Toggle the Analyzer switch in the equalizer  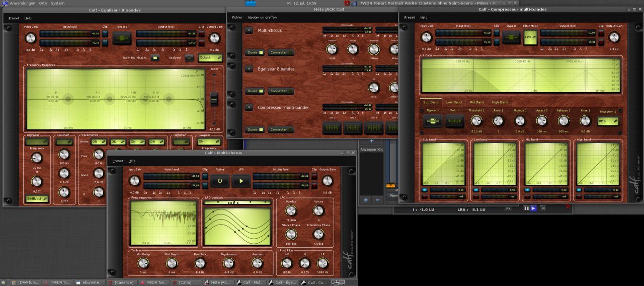pyautogui.click(x=189, y=58)
